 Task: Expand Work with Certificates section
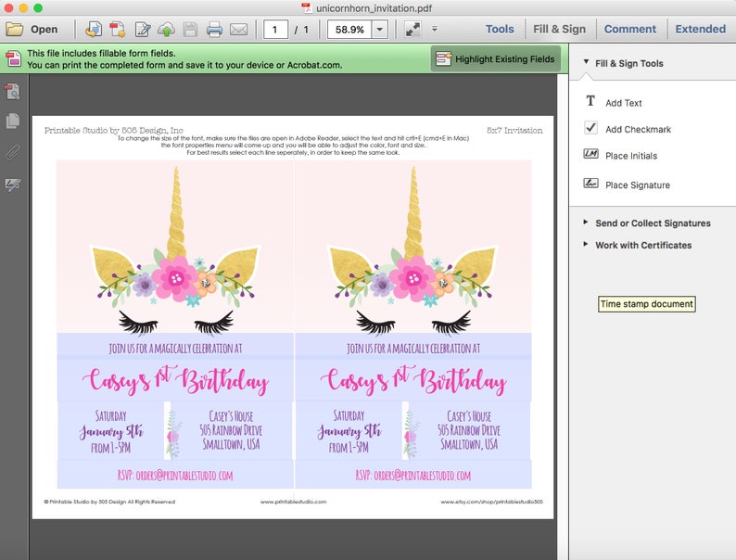[x=585, y=244]
